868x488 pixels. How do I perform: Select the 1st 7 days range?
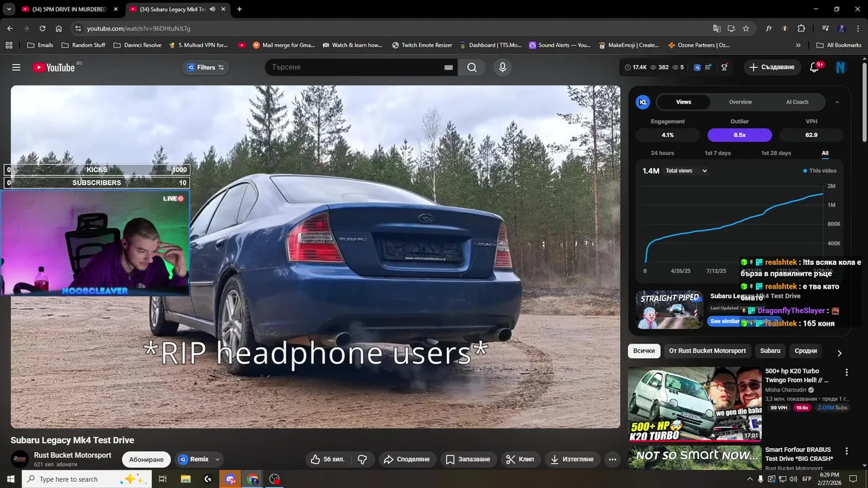(717, 153)
